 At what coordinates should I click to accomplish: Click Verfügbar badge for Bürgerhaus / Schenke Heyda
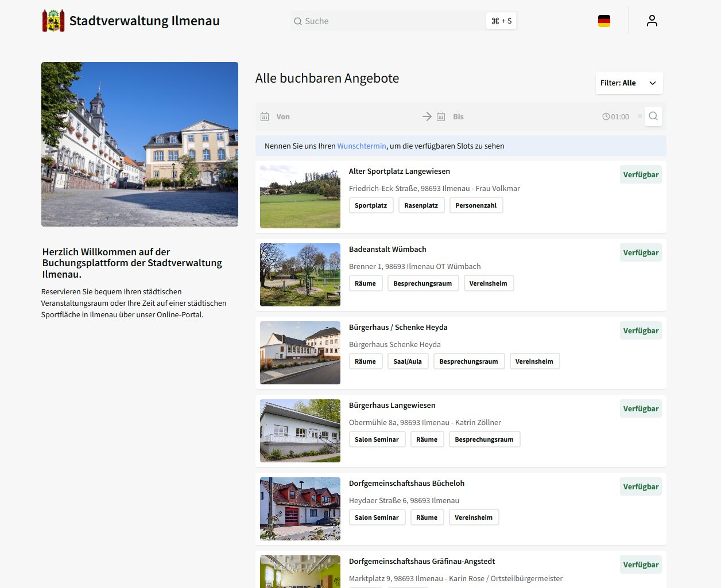641,330
